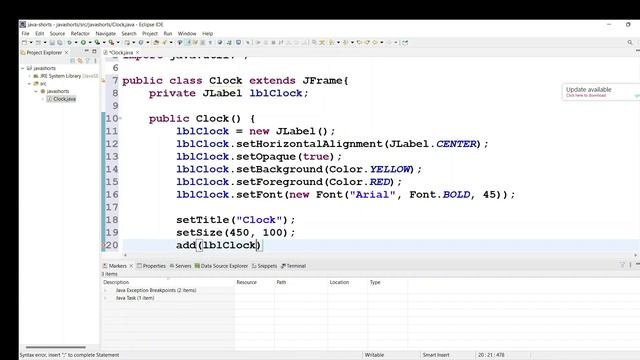The width and height of the screenshot is (640, 360).
Task: Click the Collapse All icon in Project Explorer
Action: 72,61
